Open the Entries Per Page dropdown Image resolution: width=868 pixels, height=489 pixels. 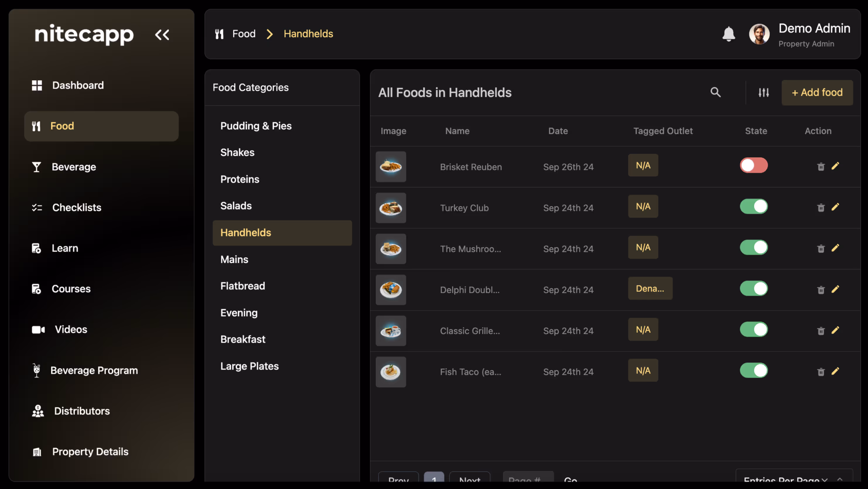(785, 481)
